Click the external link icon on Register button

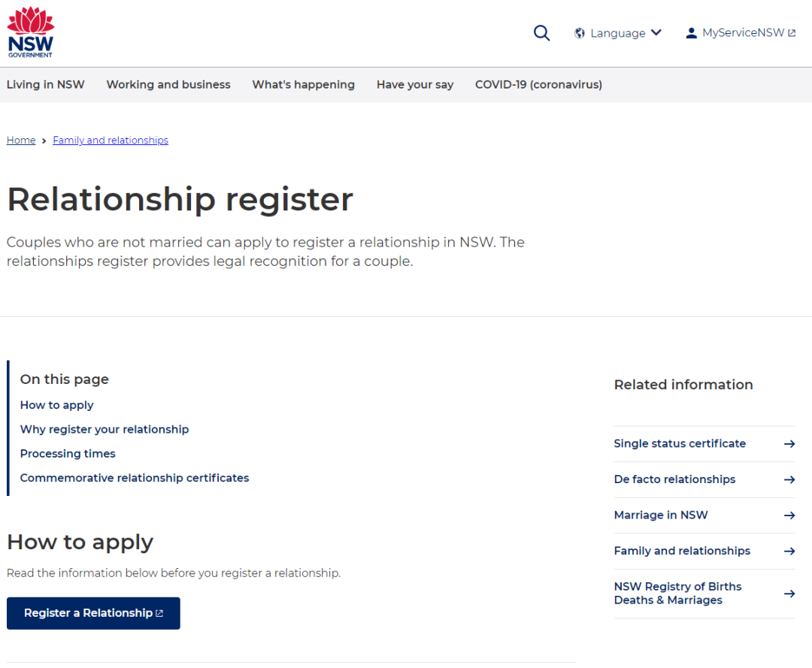pyautogui.click(x=159, y=613)
